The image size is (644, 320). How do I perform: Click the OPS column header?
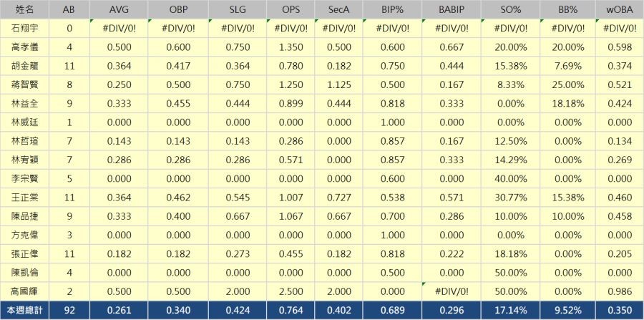(x=289, y=10)
